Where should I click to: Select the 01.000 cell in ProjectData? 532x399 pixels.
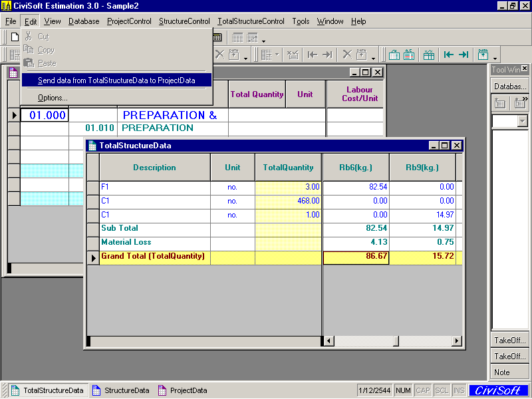pos(45,115)
